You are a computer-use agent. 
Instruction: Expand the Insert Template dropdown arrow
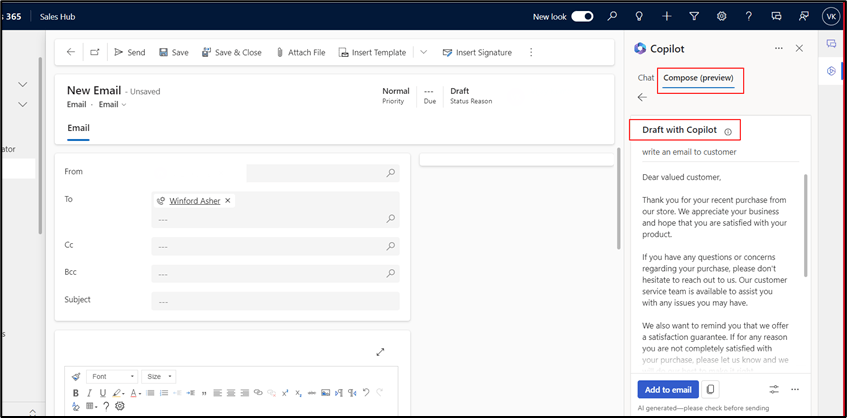point(423,52)
